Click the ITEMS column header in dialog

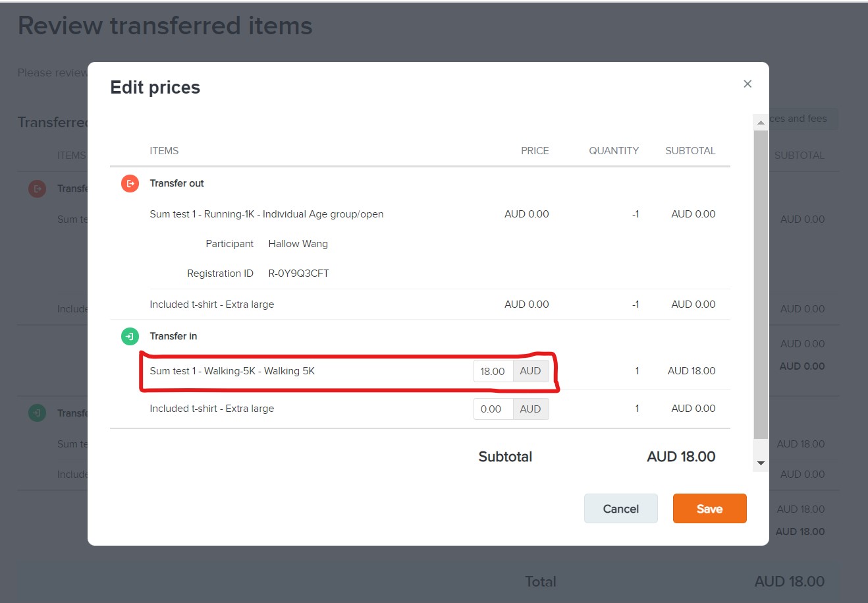point(164,151)
